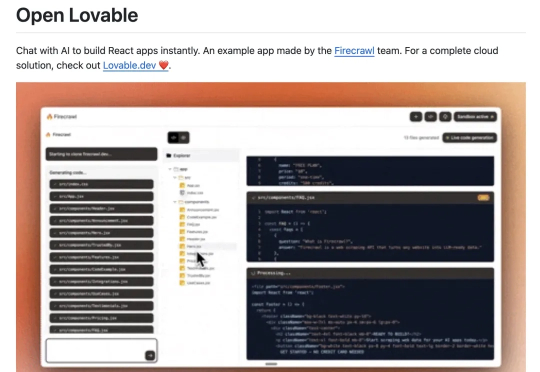Click the Firecrawl flame logo in demo header
The image size is (540, 372).
tap(62, 117)
